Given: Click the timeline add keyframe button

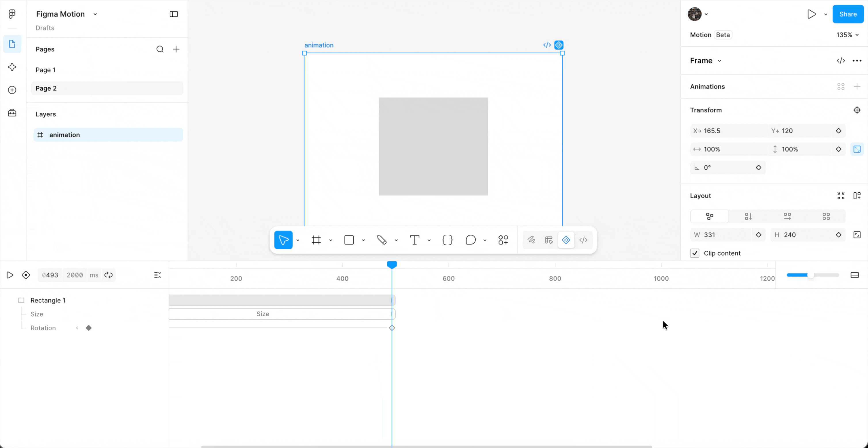Looking at the screenshot, I should pyautogui.click(x=26, y=275).
